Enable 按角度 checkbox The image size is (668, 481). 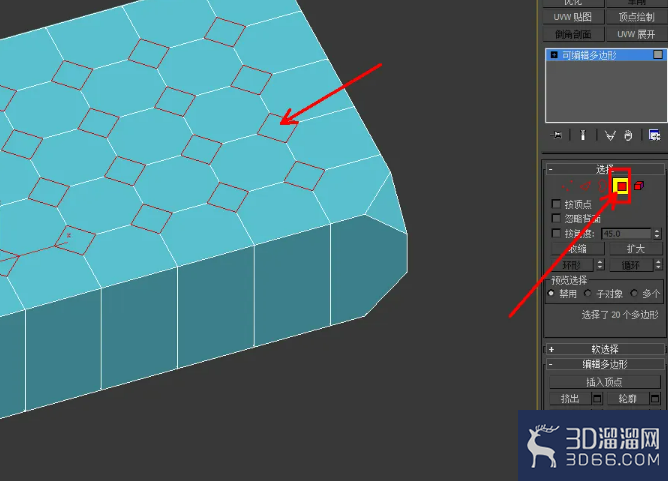556,233
